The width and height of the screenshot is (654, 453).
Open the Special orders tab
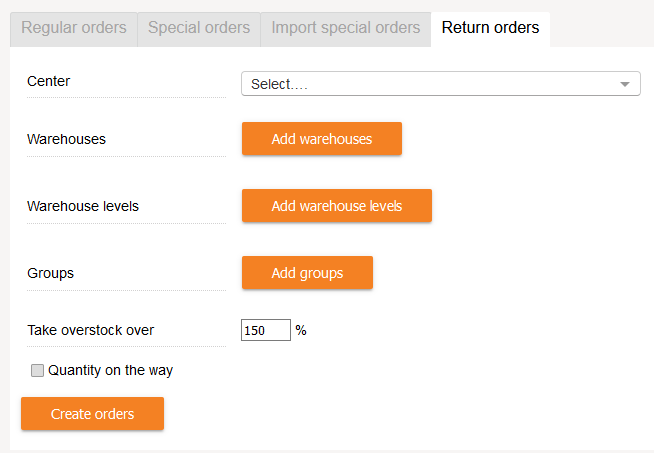(x=199, y=28)
